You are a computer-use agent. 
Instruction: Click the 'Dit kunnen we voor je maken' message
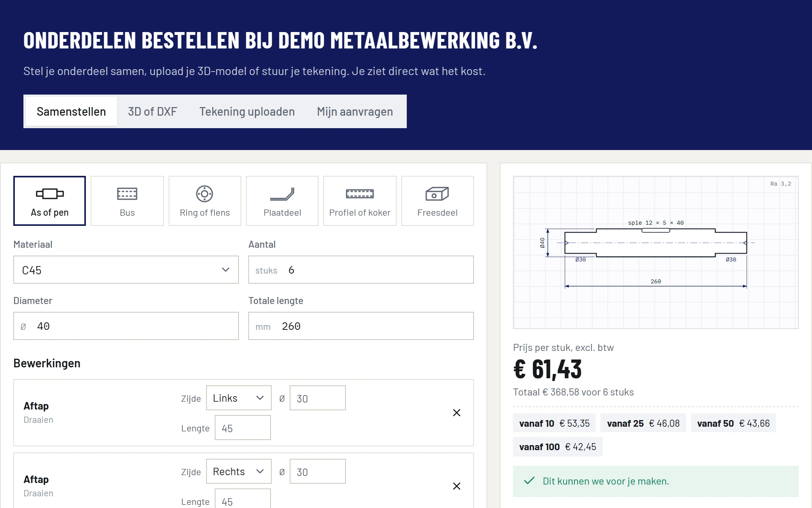pos(656,481)
